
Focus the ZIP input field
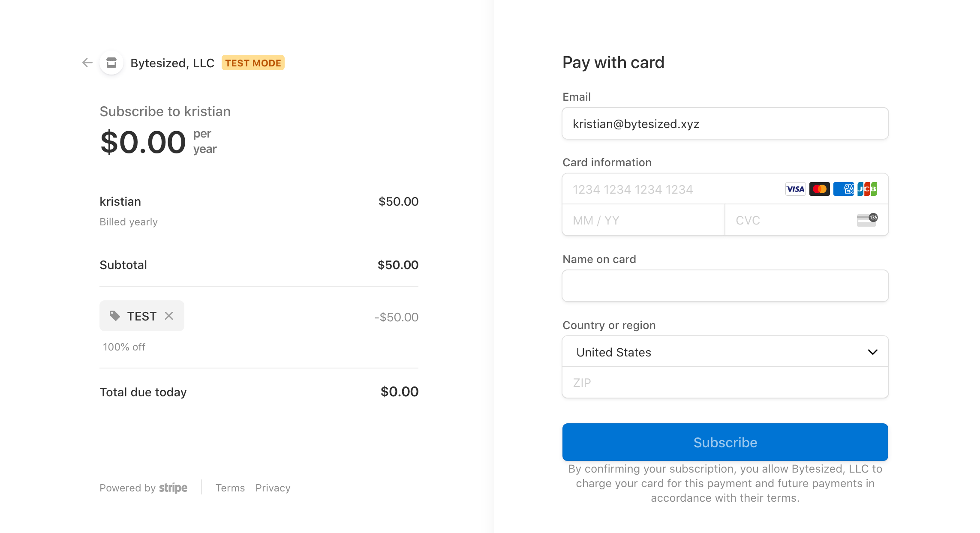(725, 382)
